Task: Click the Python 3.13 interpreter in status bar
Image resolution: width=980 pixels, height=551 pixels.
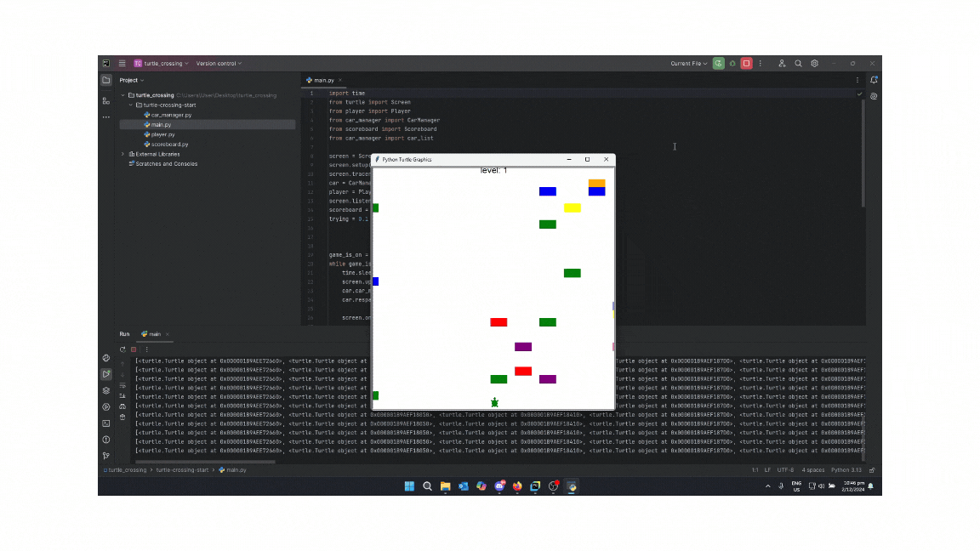Action: (846, 470)
